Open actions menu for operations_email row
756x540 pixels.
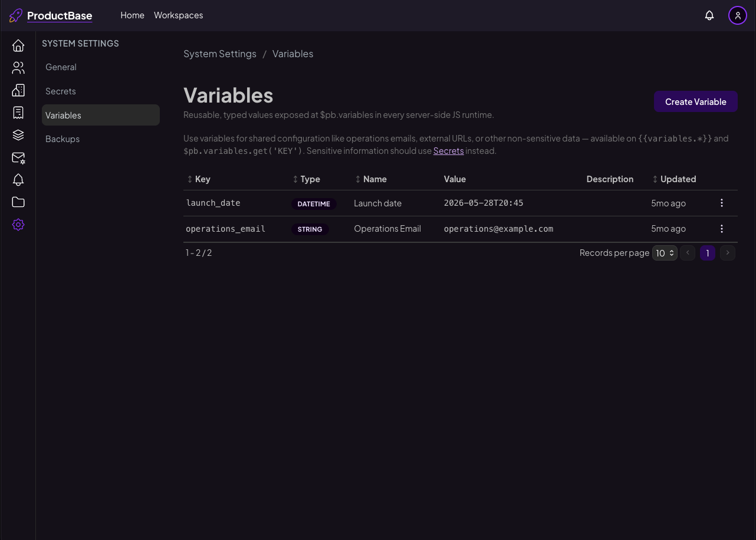click(722, 229)
